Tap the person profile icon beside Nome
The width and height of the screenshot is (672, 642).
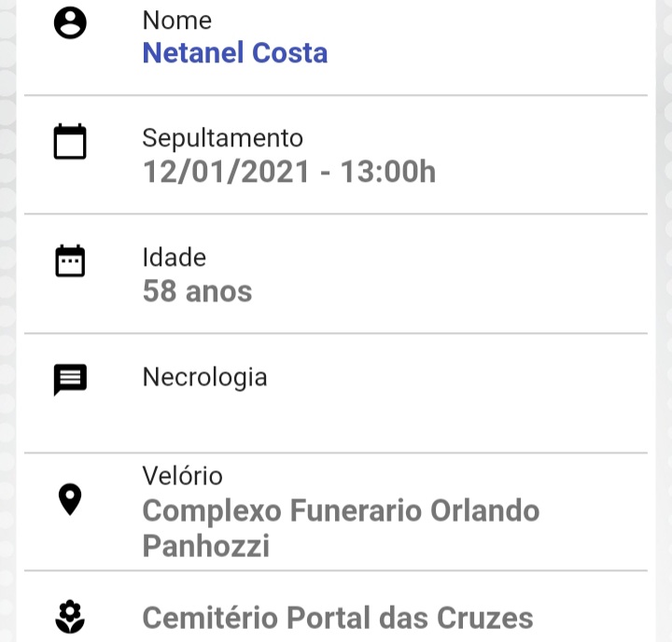tap(70, 22)
